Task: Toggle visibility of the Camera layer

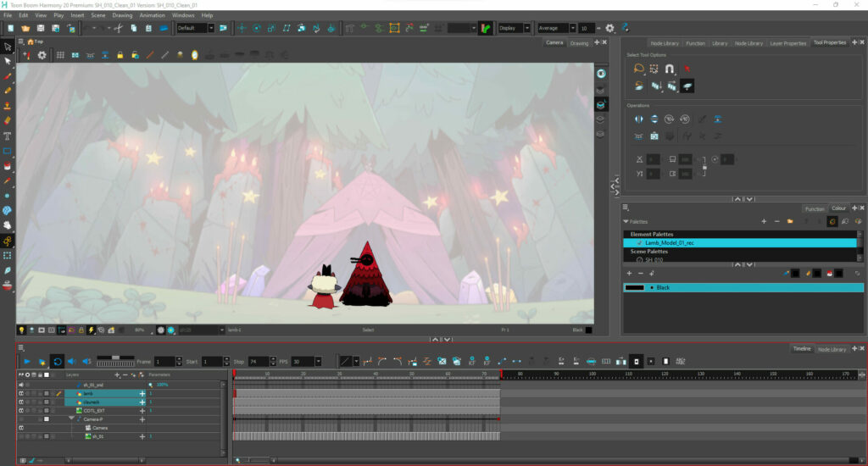Action: pyautogui.click(x=21, y=428)
